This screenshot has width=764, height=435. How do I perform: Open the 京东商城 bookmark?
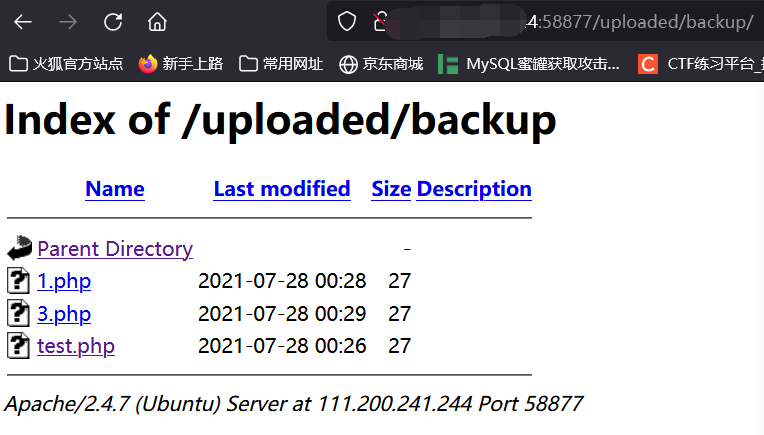(x=381, y=64)
